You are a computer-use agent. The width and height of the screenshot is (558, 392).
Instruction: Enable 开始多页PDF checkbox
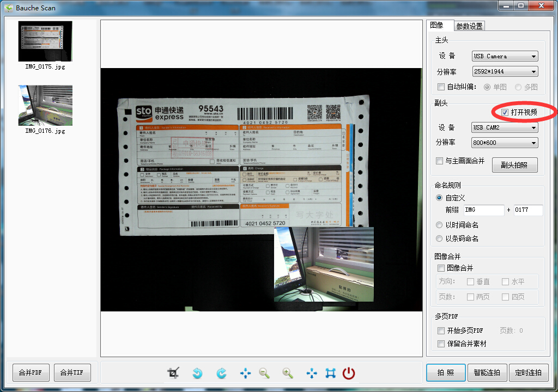click(x=441, y=331)
